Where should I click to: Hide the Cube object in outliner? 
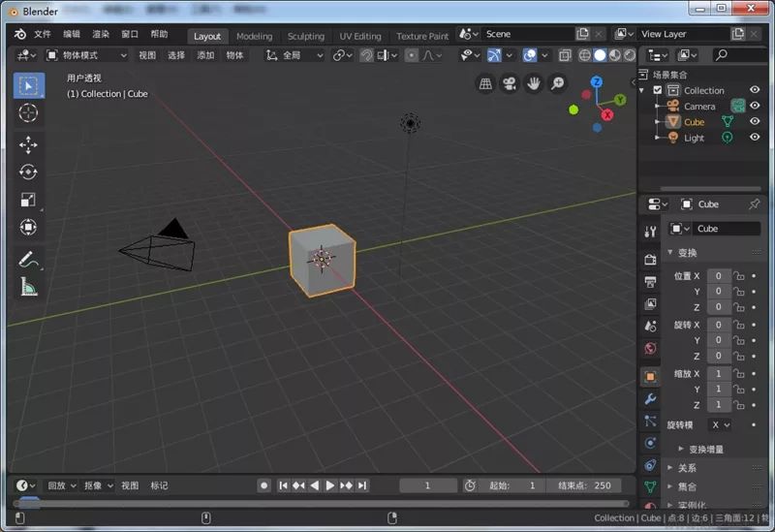[755, 122]
